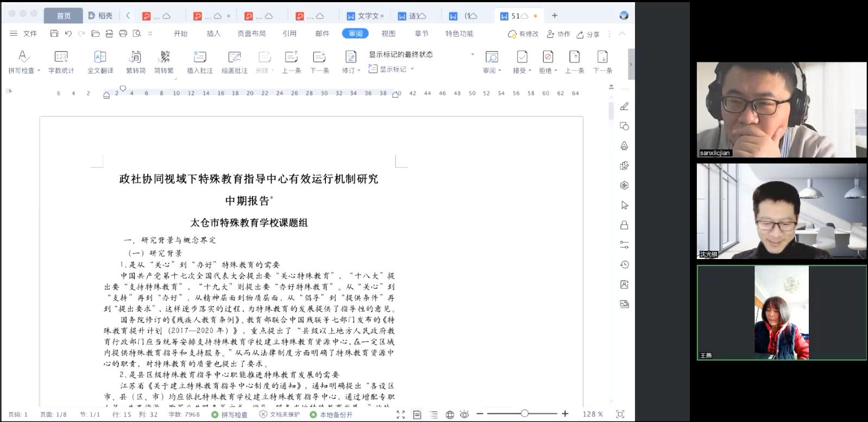Expand quick access toolbar customize arrow

coord(150,34)
